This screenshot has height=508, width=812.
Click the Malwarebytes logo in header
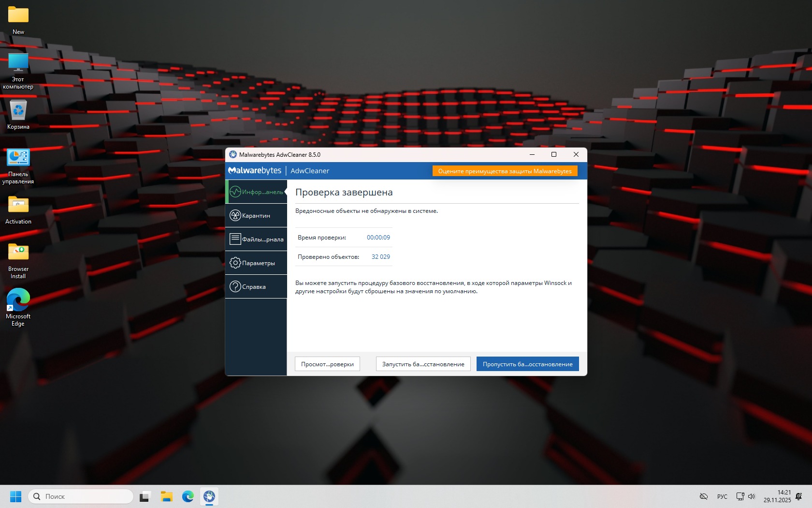point(255,171)
